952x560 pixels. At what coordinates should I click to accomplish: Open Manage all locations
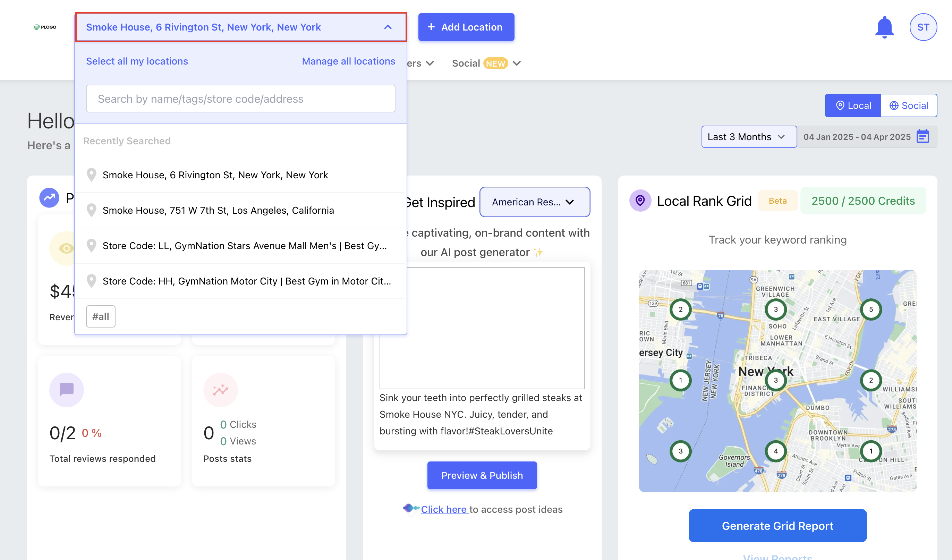pyautogui.click(x=348, y=61)
